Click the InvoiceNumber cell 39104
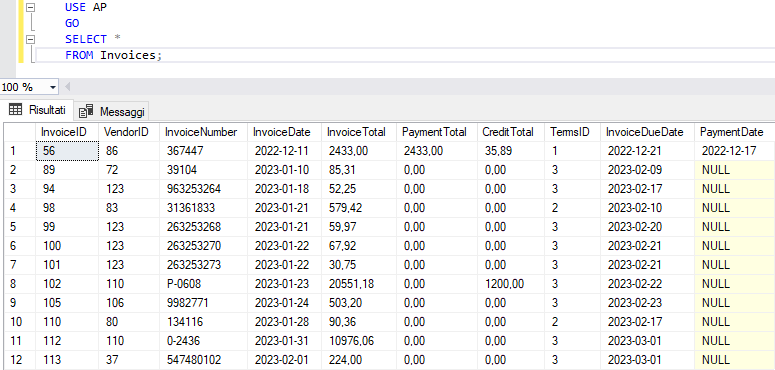The height and width of the screenshot is (370, 775). (x=203, y=170)
